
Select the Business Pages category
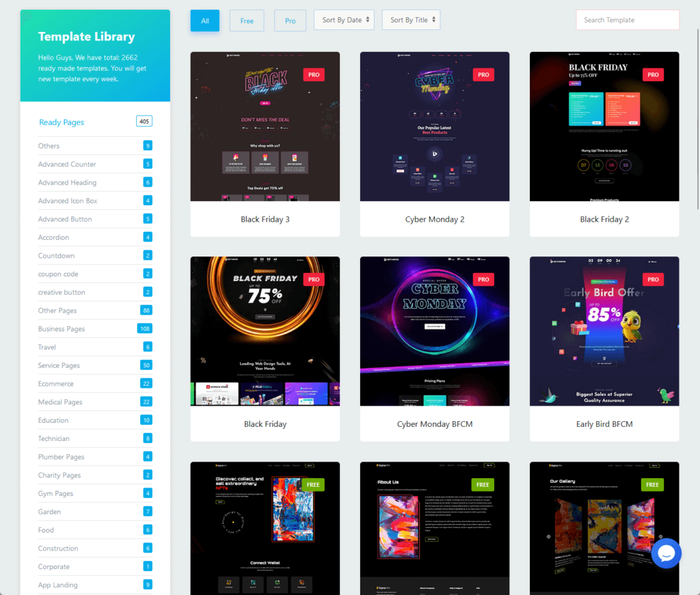(94, 329)
